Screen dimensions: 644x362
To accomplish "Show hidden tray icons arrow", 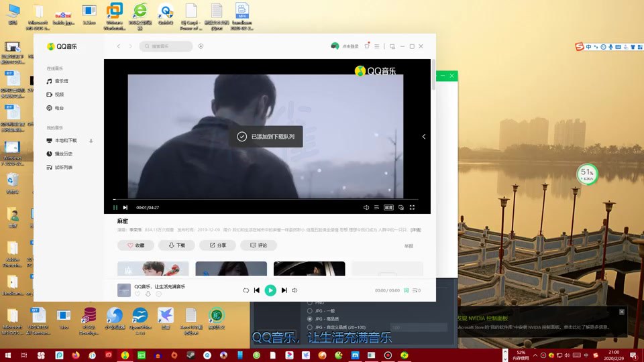I will tap(535, 355).
